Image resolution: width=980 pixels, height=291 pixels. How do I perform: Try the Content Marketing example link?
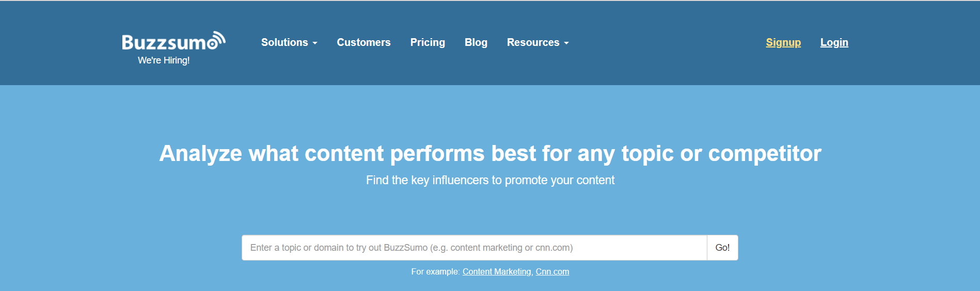tap(497, 271)
